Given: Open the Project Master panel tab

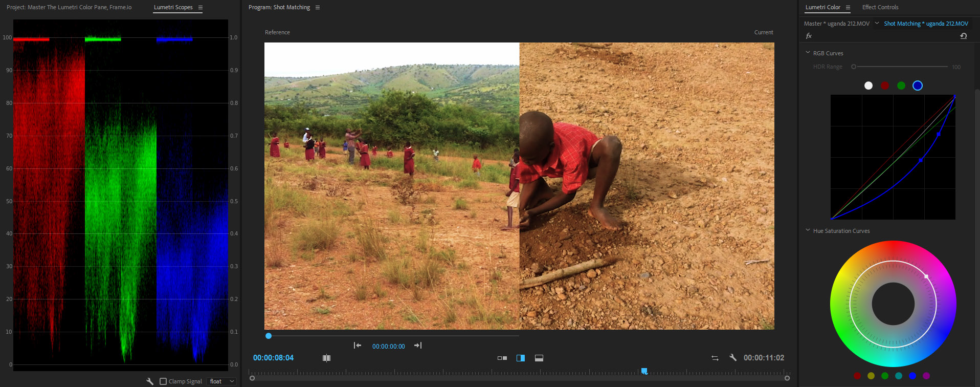Looking at the screenshot, I should point(69,7).
